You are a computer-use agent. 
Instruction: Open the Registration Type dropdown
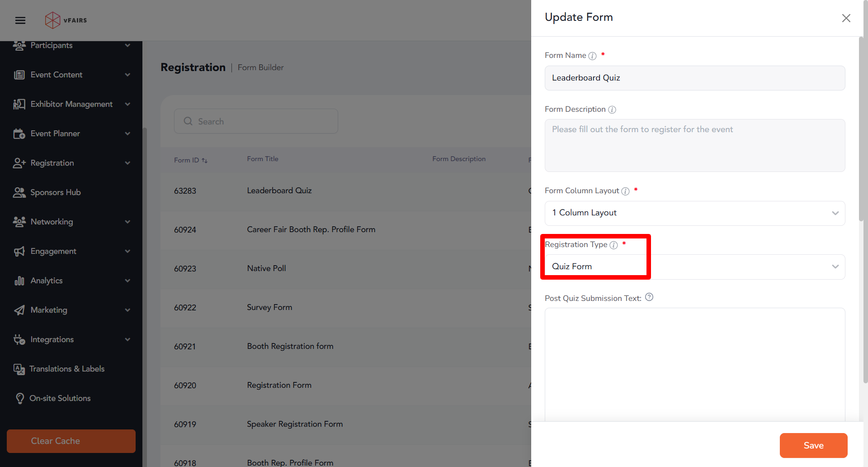pyautogui.click(x=695, y=267)
